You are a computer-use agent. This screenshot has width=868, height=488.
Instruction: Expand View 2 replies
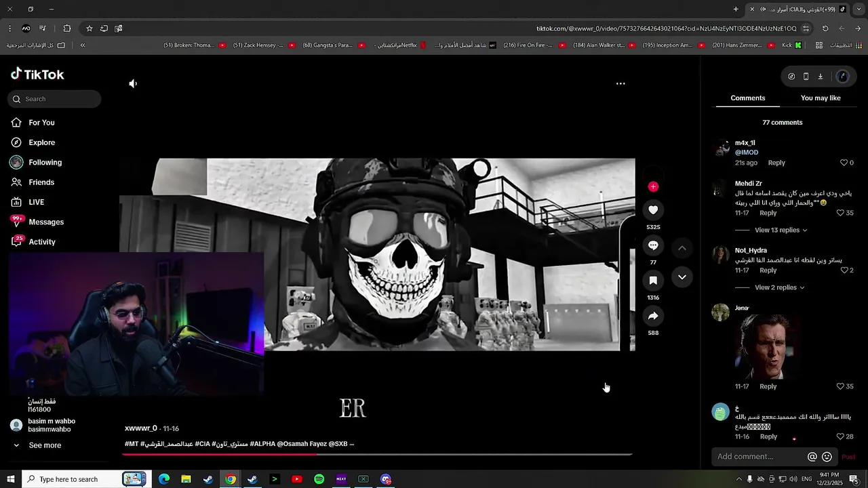click(779, 287)
